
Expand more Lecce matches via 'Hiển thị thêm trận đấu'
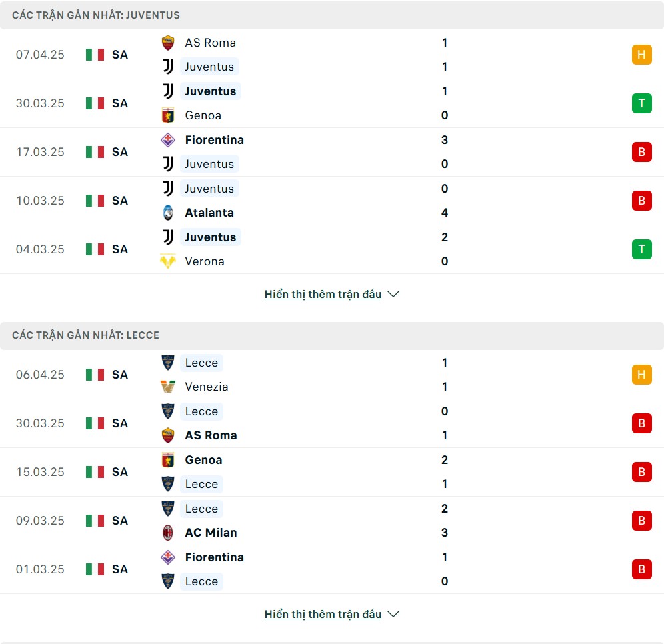pos(323,615)
